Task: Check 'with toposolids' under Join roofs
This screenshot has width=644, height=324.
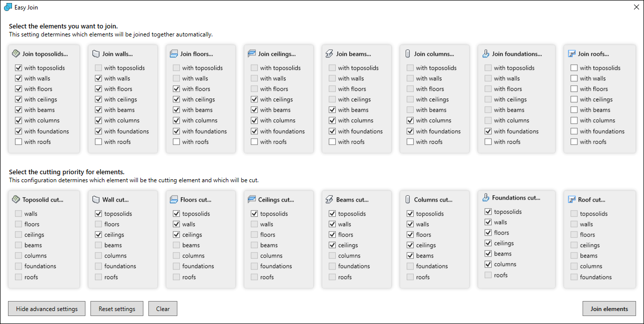Action: [x=574, y=68]
